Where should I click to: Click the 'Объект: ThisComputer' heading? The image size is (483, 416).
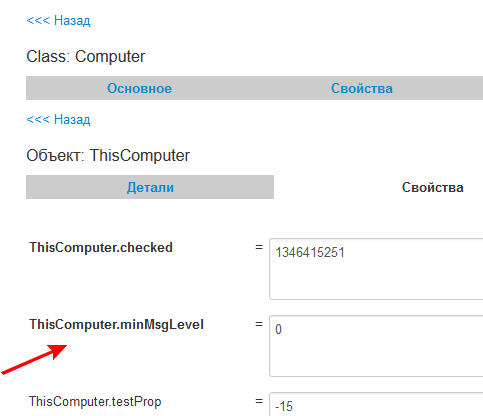point(108,155)
